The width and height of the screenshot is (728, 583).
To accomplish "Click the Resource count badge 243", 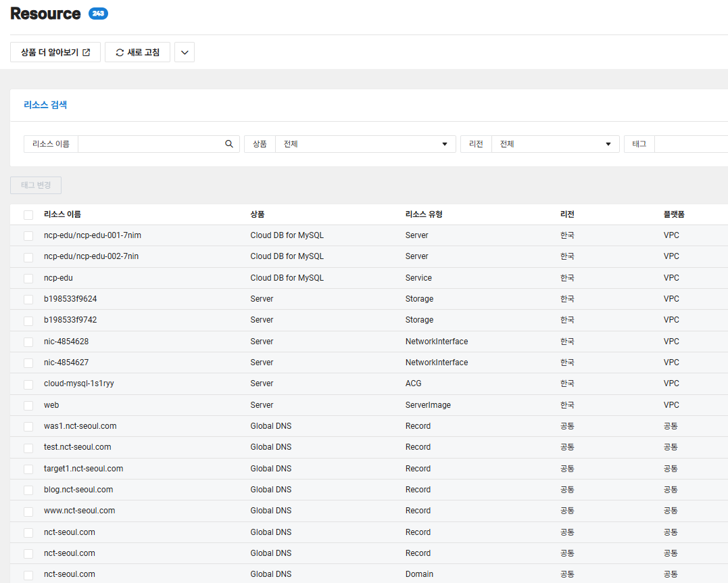I will click(99, 14).
